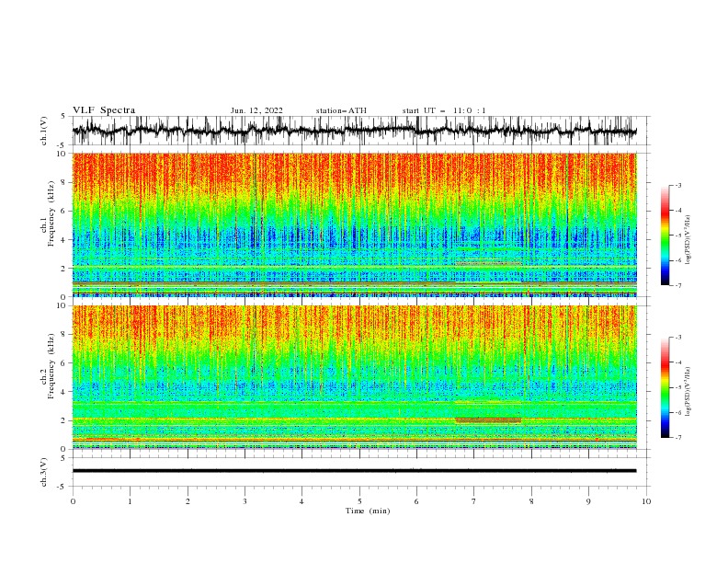This screenshot has width=728, height=563.
Task: Click time axis tick label "5"
Action: coord(359,501)
